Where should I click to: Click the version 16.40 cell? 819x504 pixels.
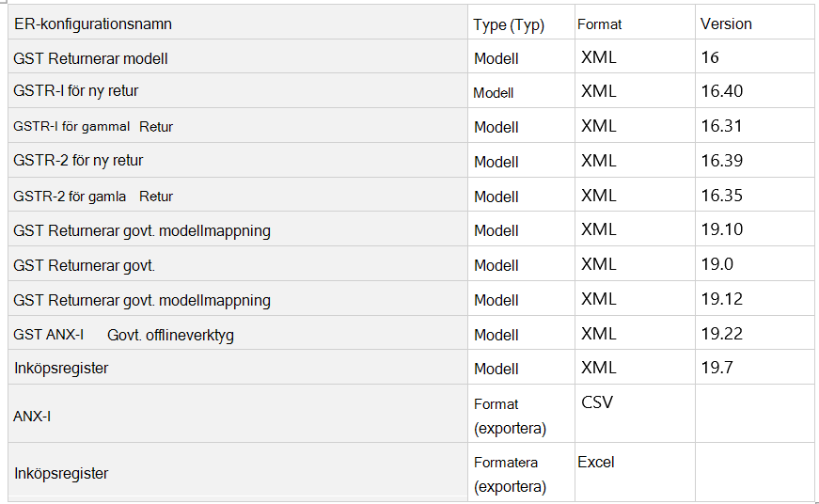(x=755, y=91)
